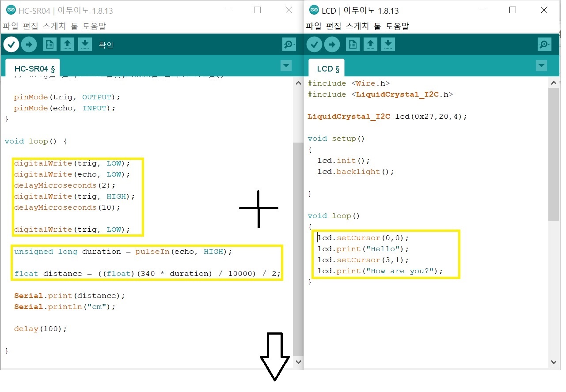This screenshot has height=392, width=566.
Task: Maximize the LCD Arduino window
Action: click(x=513, y=10)
